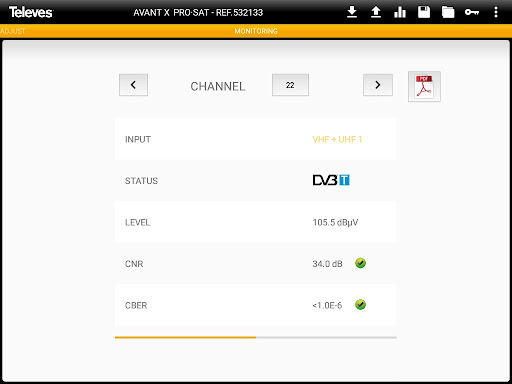Select the channel number 22 box
The image size is (512, 384).
[290, 85]
